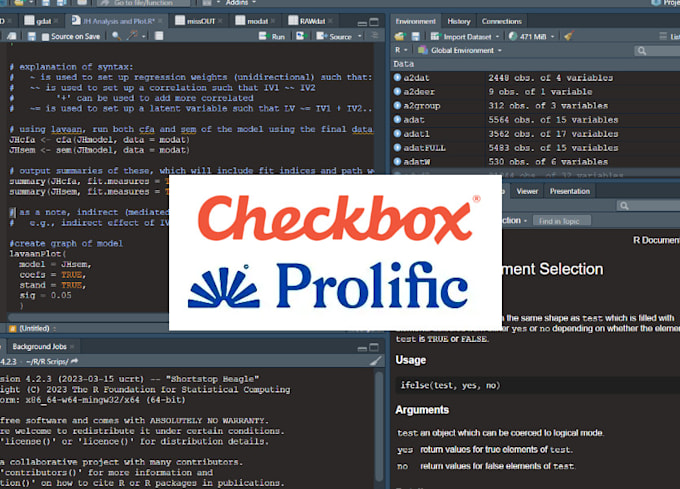Expand the Source button dropdown arrow
This screenshot has width=680, height=489.
[360, 36]
